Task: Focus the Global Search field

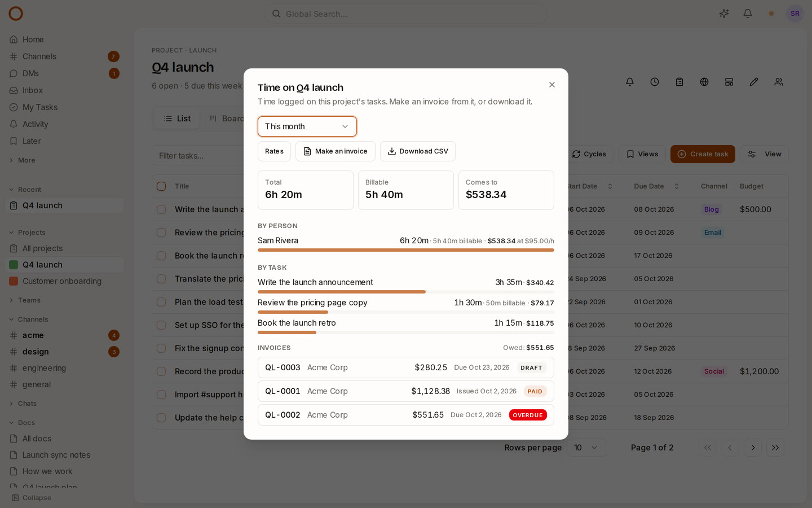Action: click(x=406, y=14)
